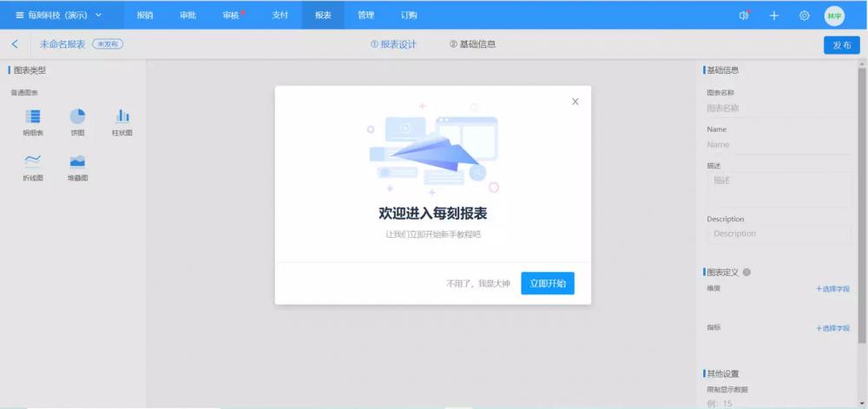The width and height of the screenshot is (868, 409).
Task: Close the welcome dialog with X
Action: click(575, 102)
